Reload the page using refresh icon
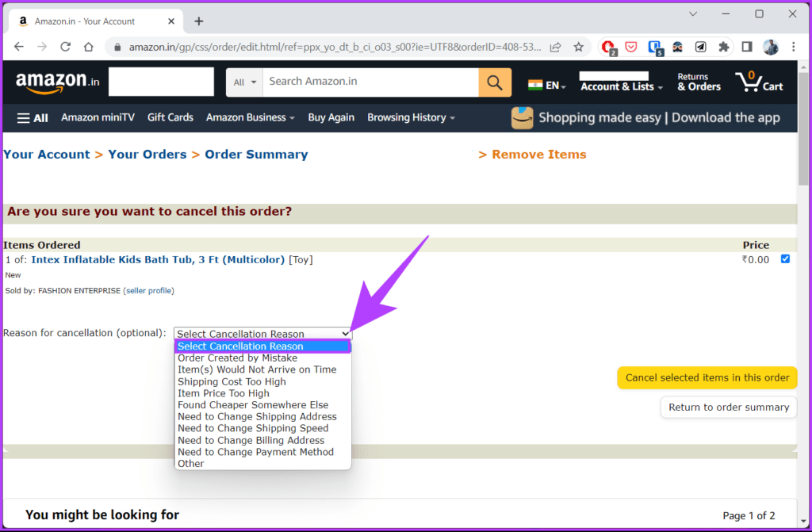Image resolution: width=812 pixels, height=532 pixels. (66, 47)
